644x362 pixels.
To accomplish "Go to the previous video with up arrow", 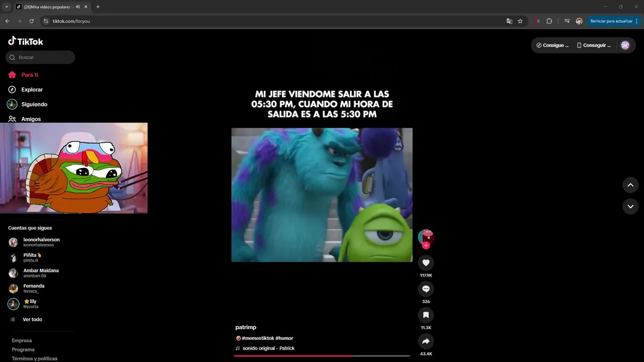I will (630, 185).
